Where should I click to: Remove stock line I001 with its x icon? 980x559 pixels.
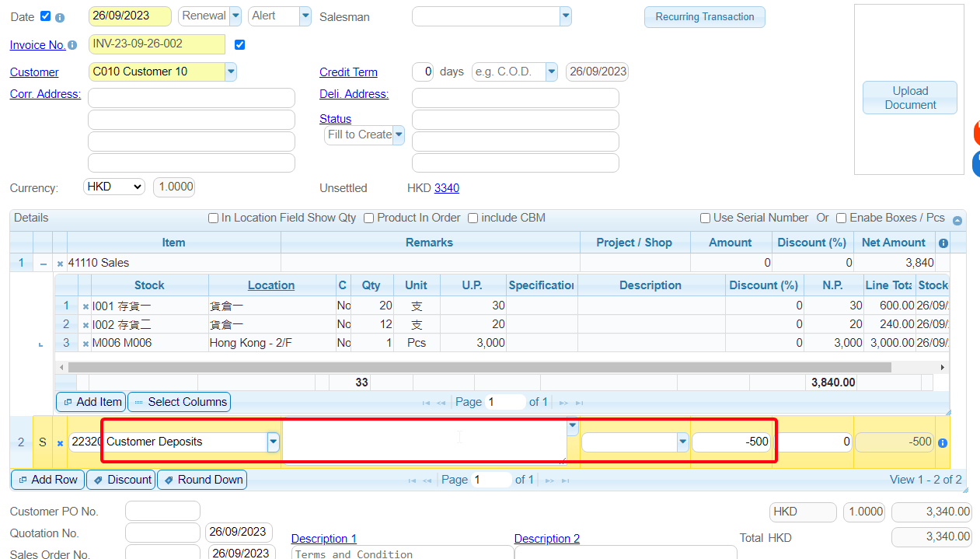pyautogui.click(x=85, y=306)
